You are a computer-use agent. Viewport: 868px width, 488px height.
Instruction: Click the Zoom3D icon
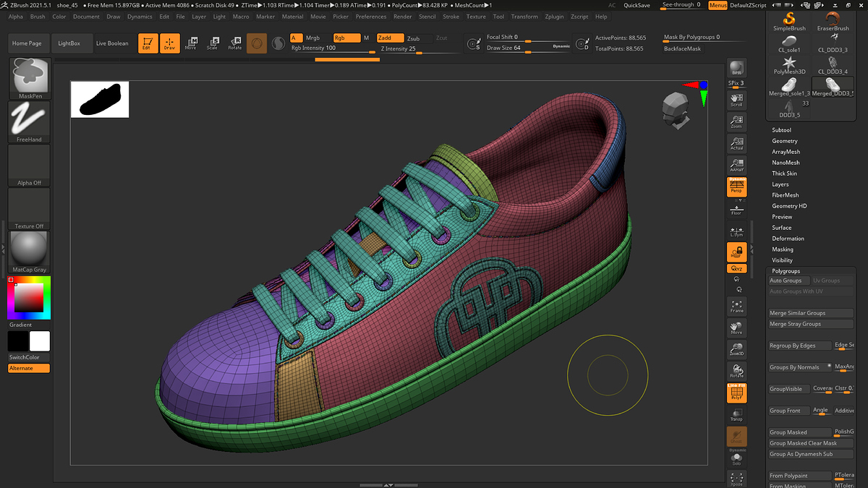[x=737, y=350]
